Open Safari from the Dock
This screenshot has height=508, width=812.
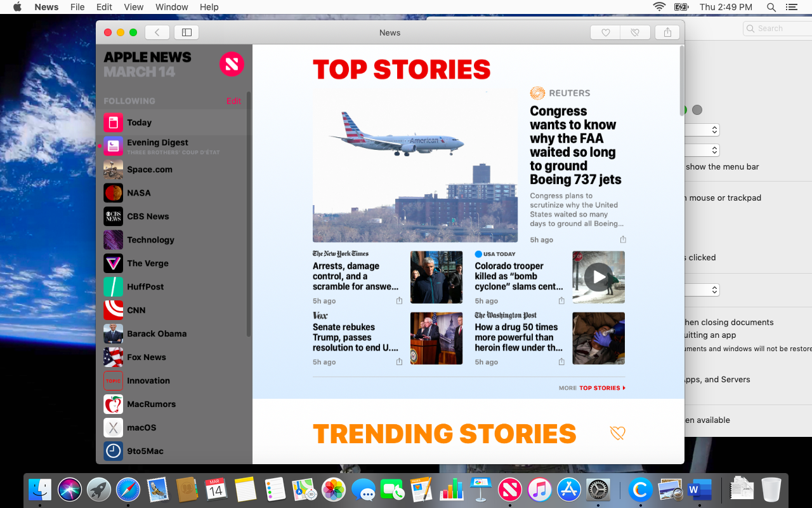128,490
